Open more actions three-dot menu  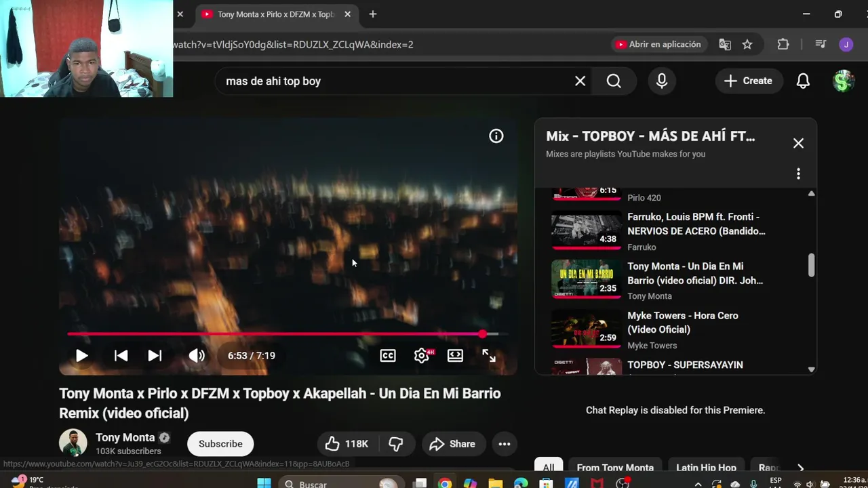pyautogui.click(x=505, y=444)
